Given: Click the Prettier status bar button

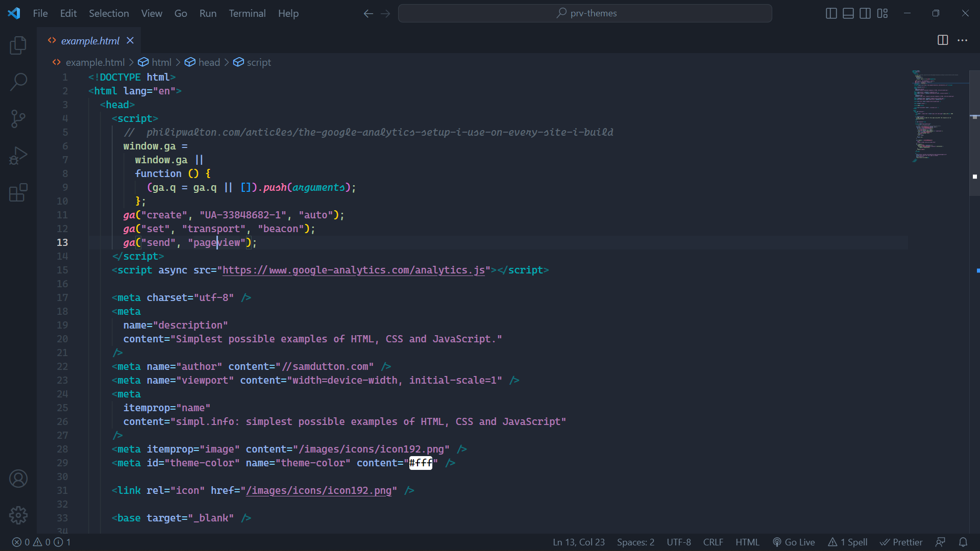Looking at the screenshot, I should 901,542.
